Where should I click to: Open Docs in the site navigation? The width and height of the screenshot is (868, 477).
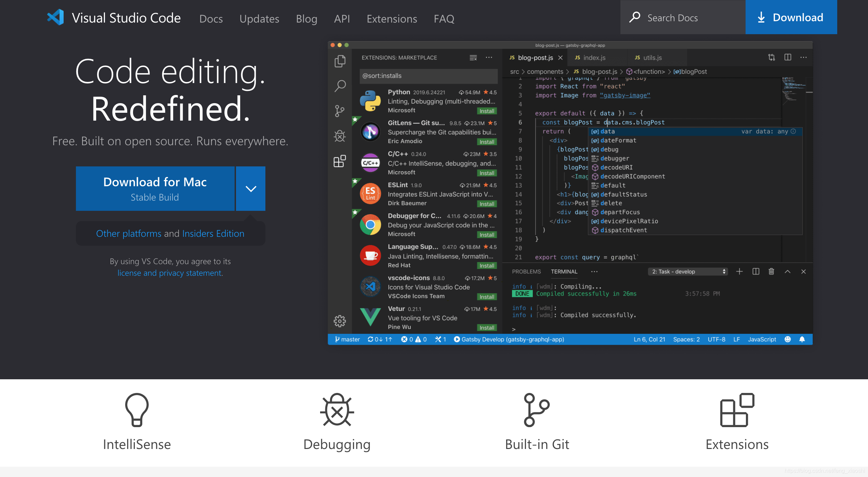click(211, 19)
